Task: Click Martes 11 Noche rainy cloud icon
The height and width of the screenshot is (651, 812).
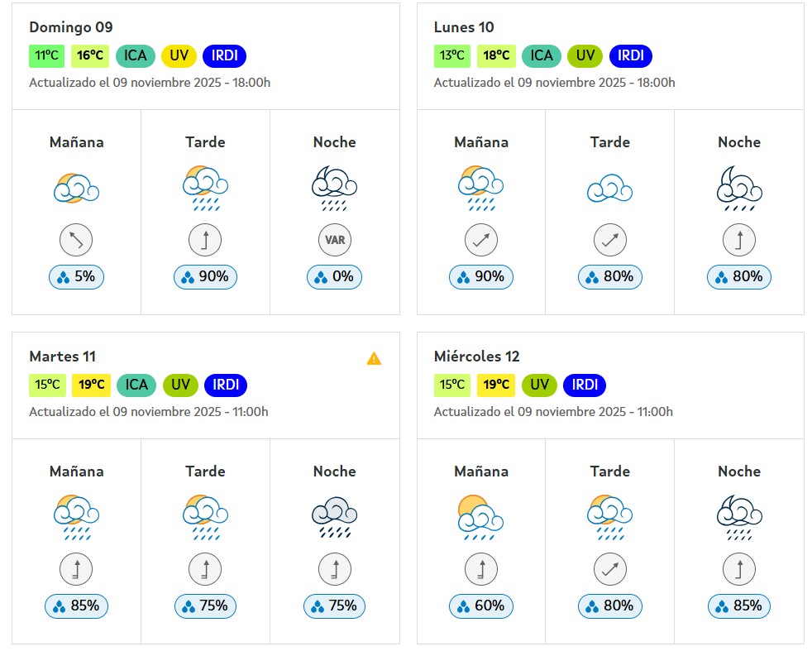Action: coord(334,516)
